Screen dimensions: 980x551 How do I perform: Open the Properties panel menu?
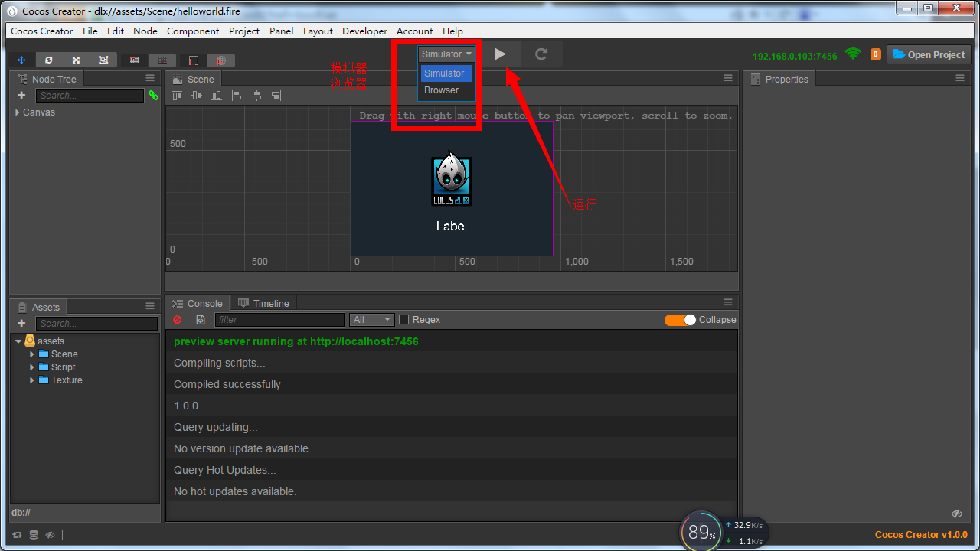(x=959, y=79)
